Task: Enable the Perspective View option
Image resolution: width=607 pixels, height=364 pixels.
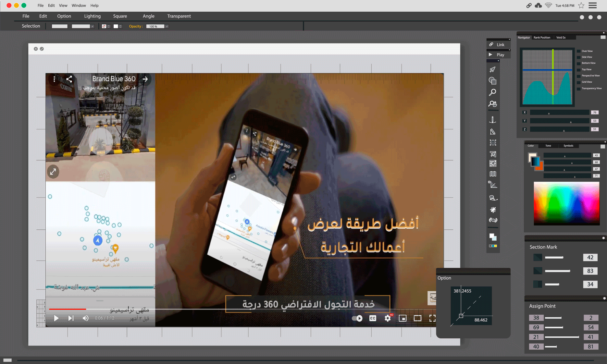Action: 579,76
